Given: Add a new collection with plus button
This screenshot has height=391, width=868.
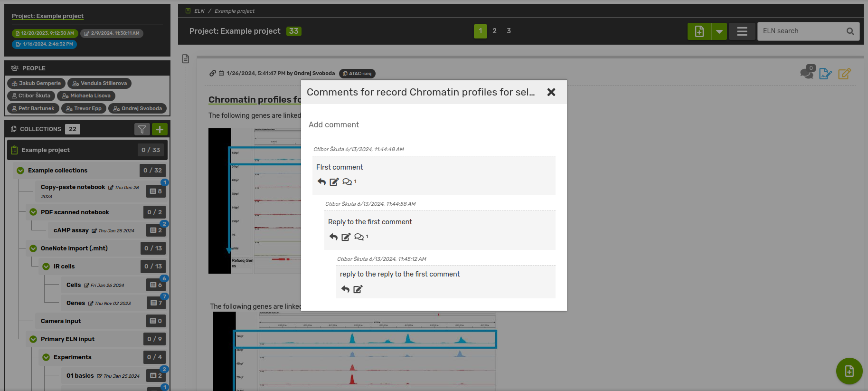Looking at the screenshot, I should pyautogui.click(x=160, y=129).
